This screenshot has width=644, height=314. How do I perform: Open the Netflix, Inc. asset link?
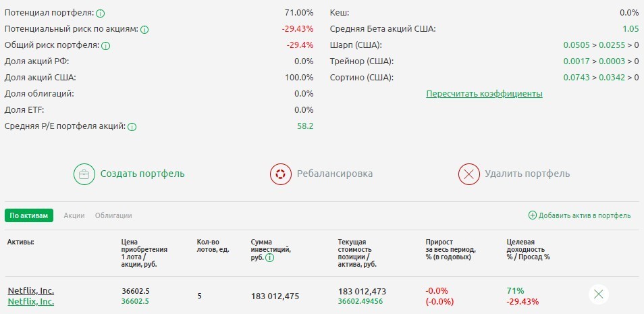tap(31, 290)
